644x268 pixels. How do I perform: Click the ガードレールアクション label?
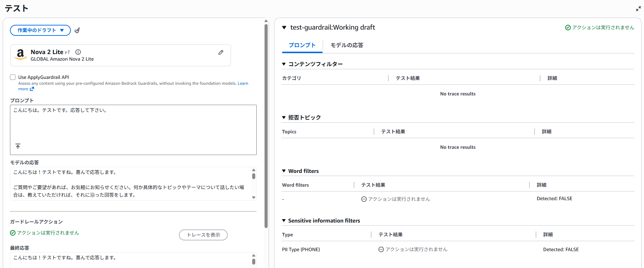[36, 222]
